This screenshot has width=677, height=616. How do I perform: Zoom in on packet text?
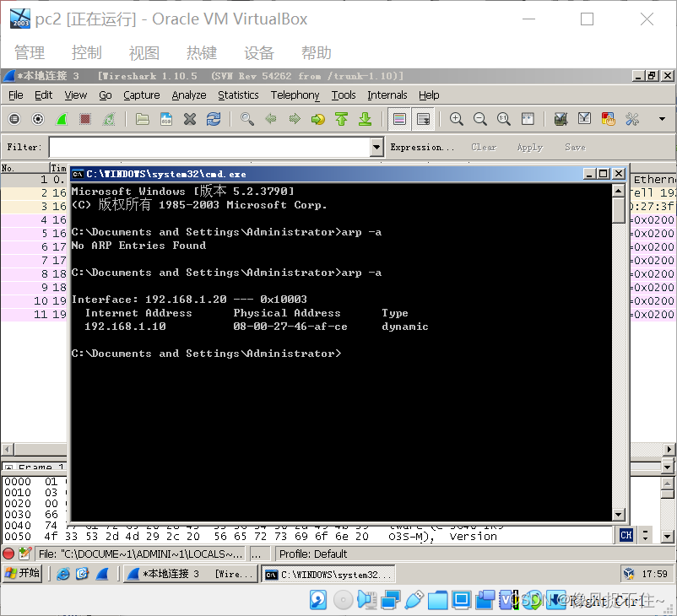tap(457, 119)
